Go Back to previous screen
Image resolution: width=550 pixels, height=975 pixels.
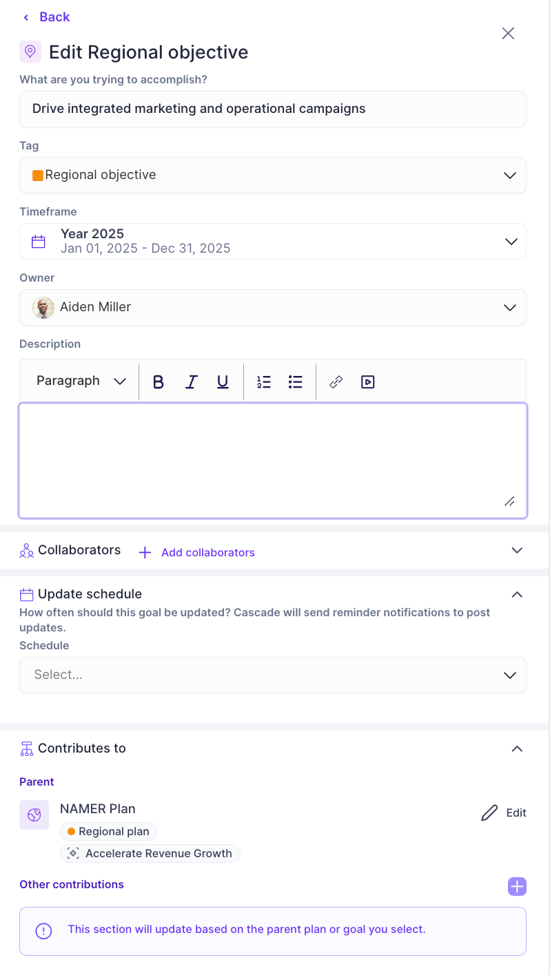[x=47, y=17]
